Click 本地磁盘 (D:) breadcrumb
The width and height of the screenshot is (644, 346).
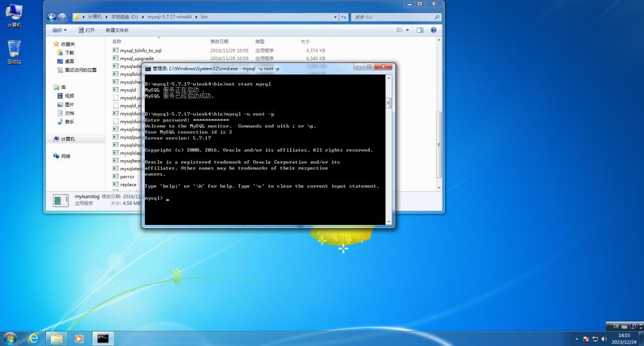click(x=125, y=17)
